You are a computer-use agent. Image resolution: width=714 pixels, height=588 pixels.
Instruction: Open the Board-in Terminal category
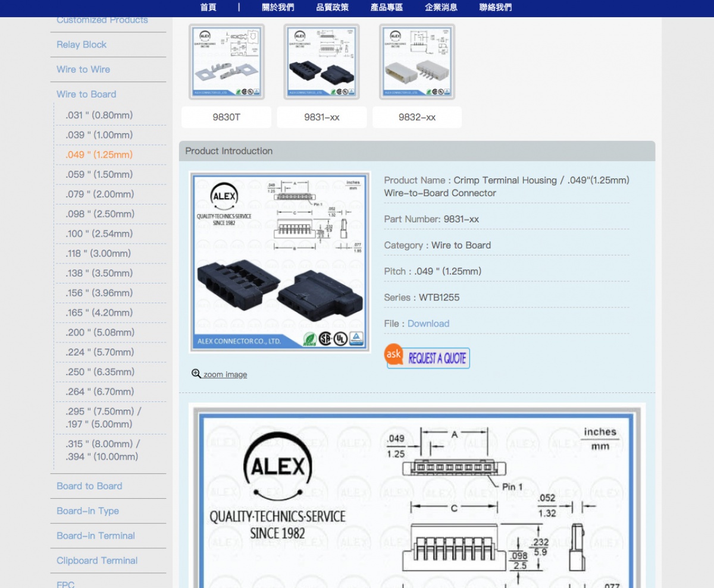[x=96, y=536]
